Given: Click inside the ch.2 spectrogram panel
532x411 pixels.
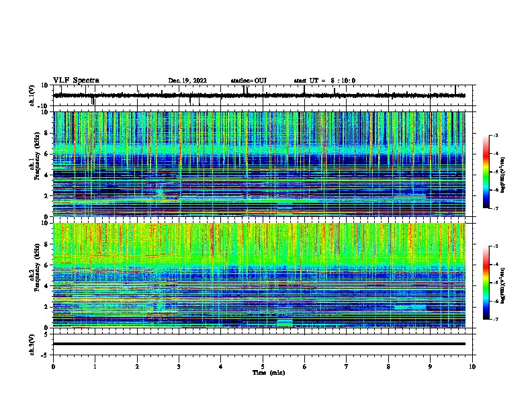Looking at the screenshot, I should (259, 275).
